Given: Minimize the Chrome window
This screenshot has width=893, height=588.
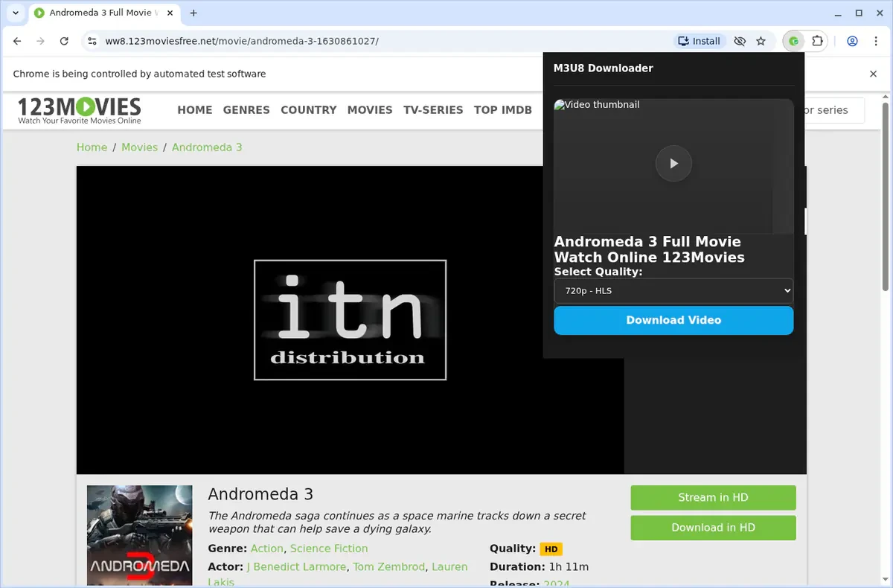Looking at the screenshot, I should click(836, 13).
